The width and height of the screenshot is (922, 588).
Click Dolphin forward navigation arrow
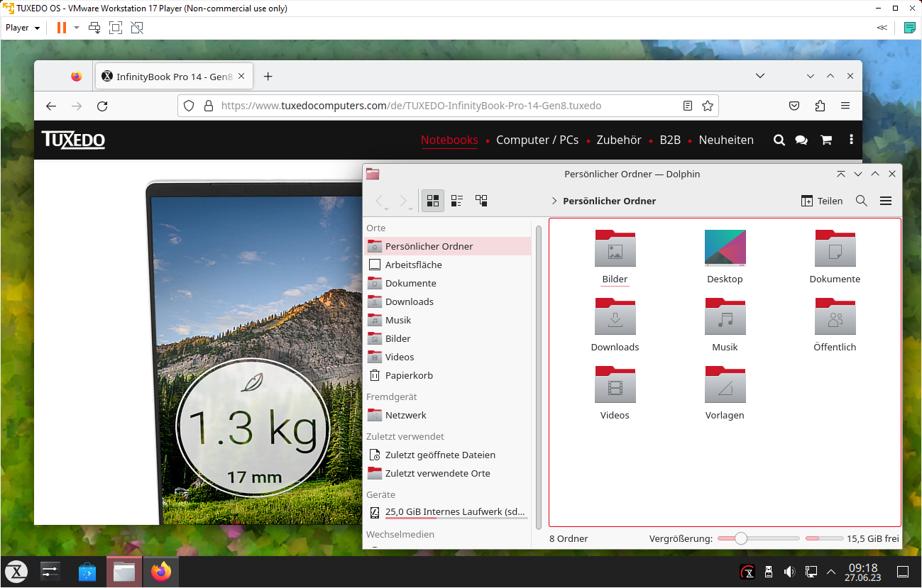(x=404, y=201)
